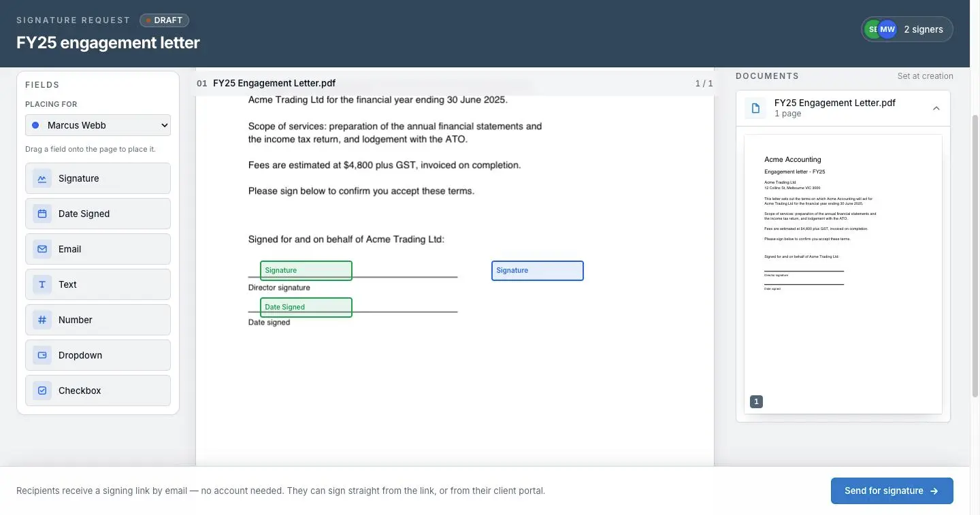The image size is (980, 515).
Task: Click the PDF document icon beside FY25 Engagement Letter.pdf
Action: (755, 108)
